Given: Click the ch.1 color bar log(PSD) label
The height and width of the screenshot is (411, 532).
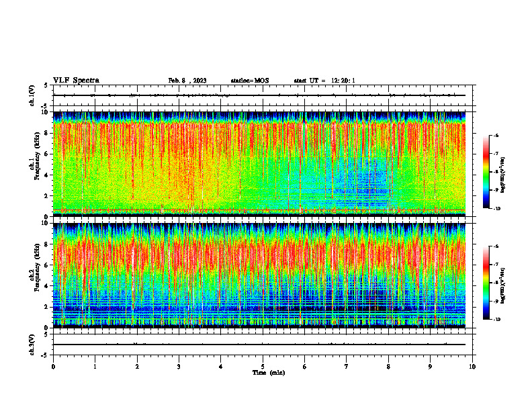Looking at the screenshot, I should 503,175.
